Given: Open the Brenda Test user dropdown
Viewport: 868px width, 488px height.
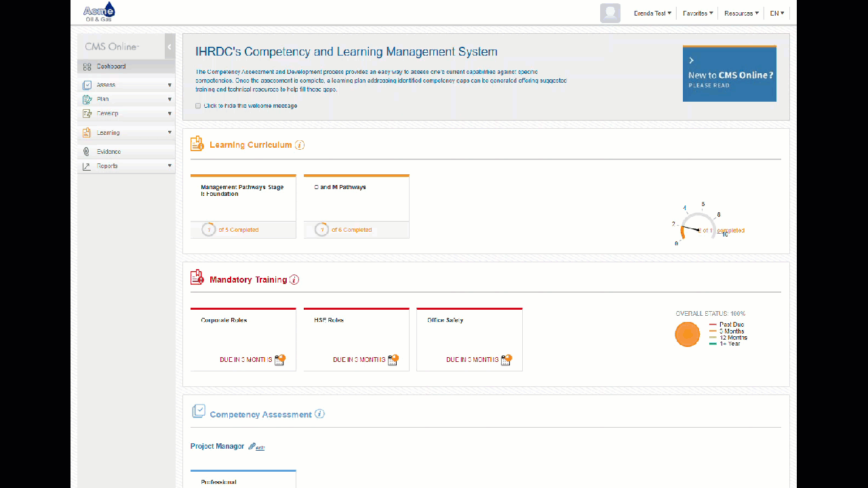Looking at the screenshot, I should (x=652, y=13).
